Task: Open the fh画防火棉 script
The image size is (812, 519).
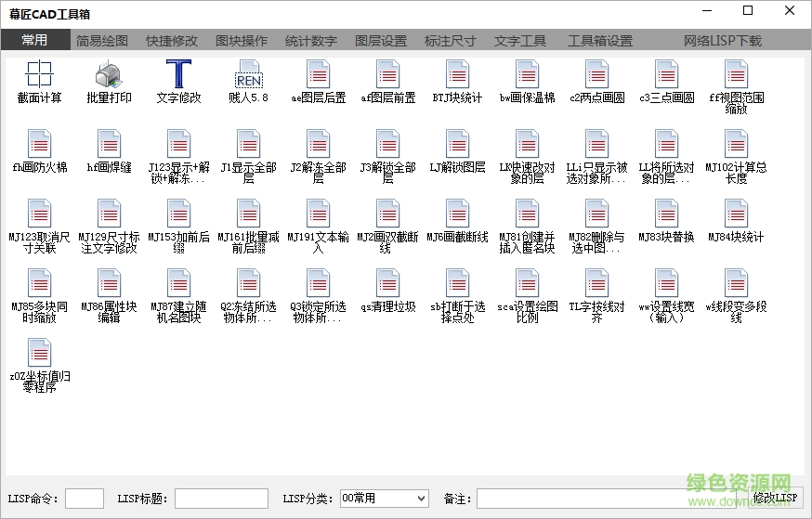Action: 39,145
